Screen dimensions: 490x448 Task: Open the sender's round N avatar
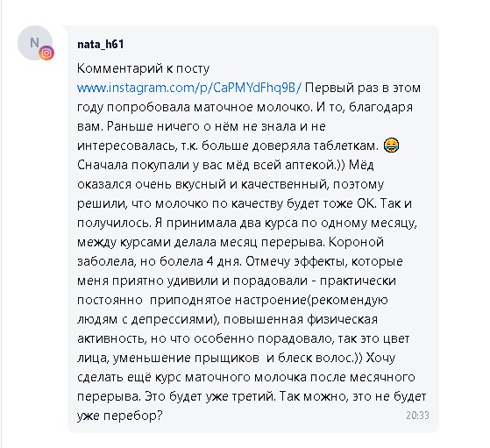35,43
